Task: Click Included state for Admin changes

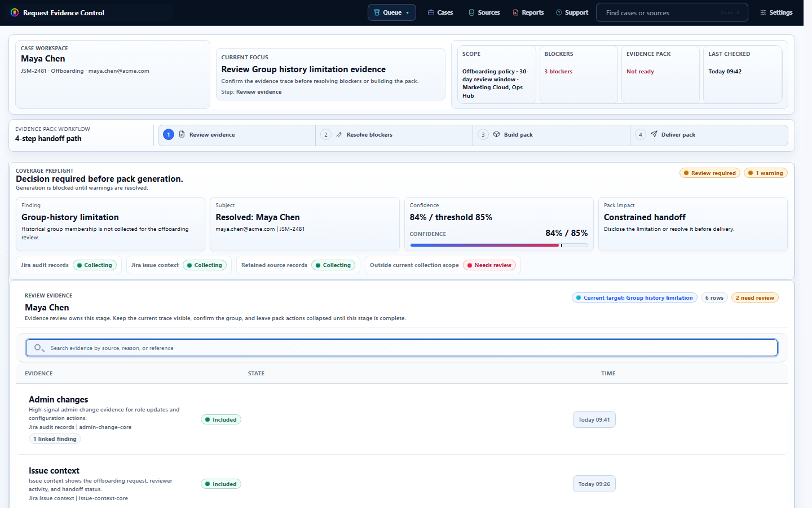Action: [221, 420]
